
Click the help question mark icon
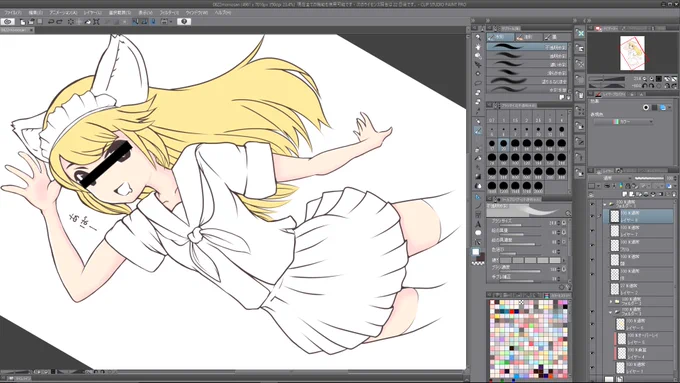pos(184,21)
